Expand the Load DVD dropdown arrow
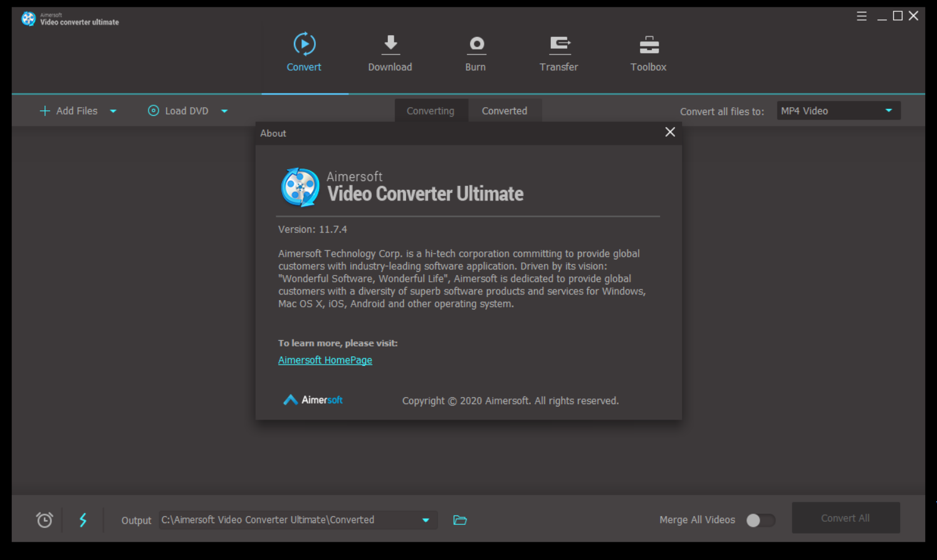Screen dimensions: 937x560 224,111
